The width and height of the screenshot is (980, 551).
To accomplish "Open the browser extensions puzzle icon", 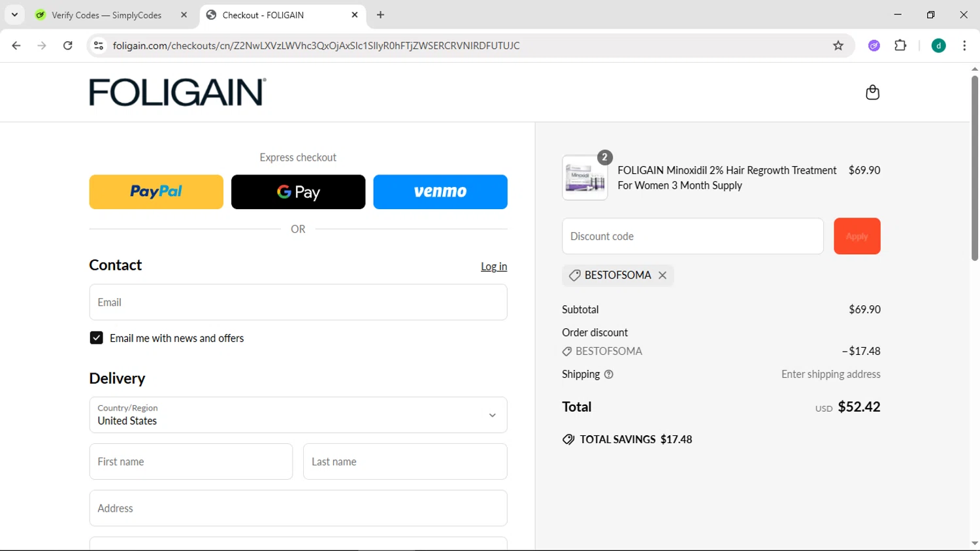I will point(900,46).
